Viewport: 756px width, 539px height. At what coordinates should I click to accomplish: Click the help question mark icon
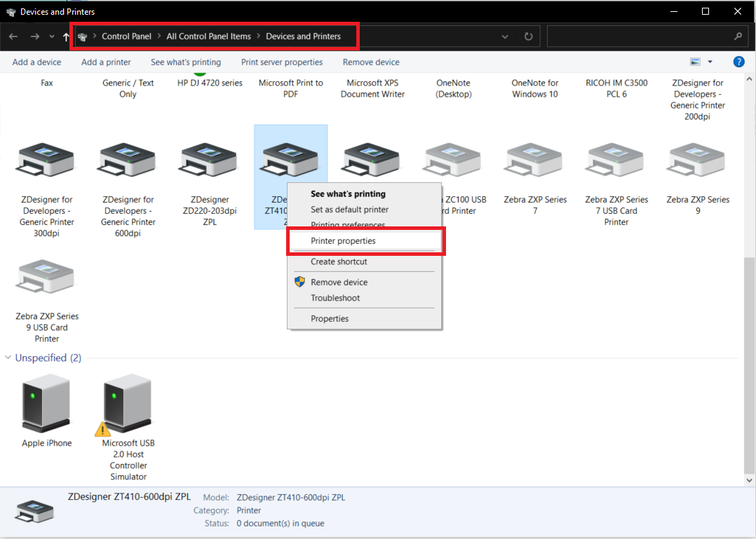738,62
